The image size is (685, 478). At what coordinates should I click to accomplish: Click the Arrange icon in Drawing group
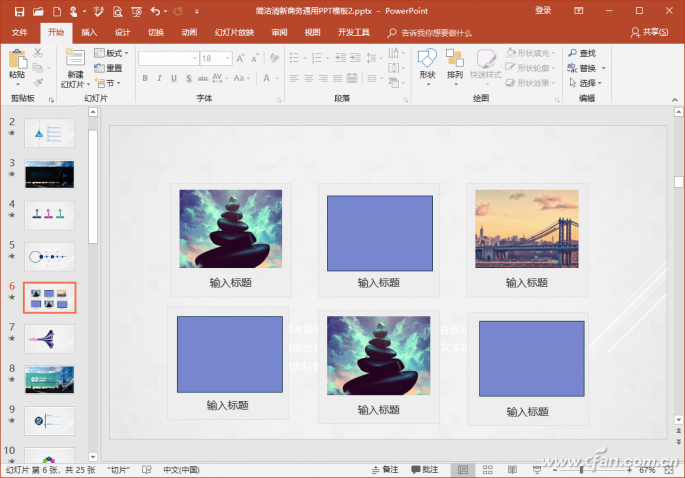pyautogui.click(x=455, y=58)
